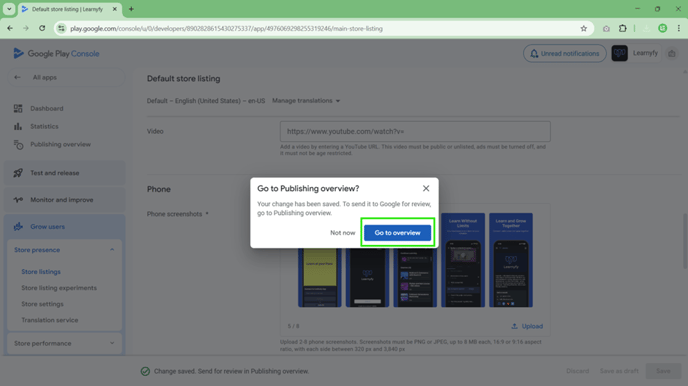Bookmark this page with the star

583,29
